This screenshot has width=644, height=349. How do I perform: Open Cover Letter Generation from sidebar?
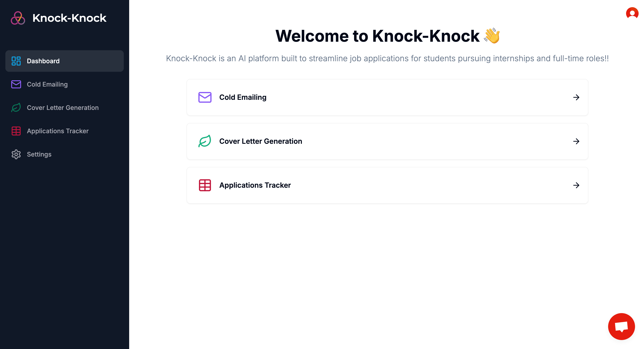tap(65, 108)
